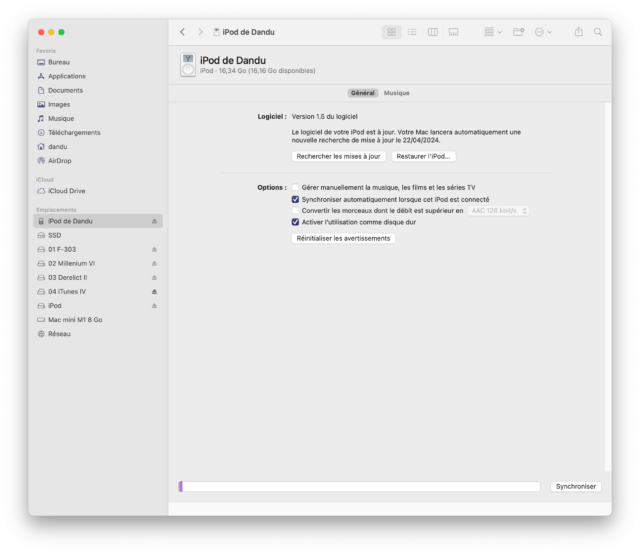Enable Gérer manuellement la musique checkbox

pos(295,187)
